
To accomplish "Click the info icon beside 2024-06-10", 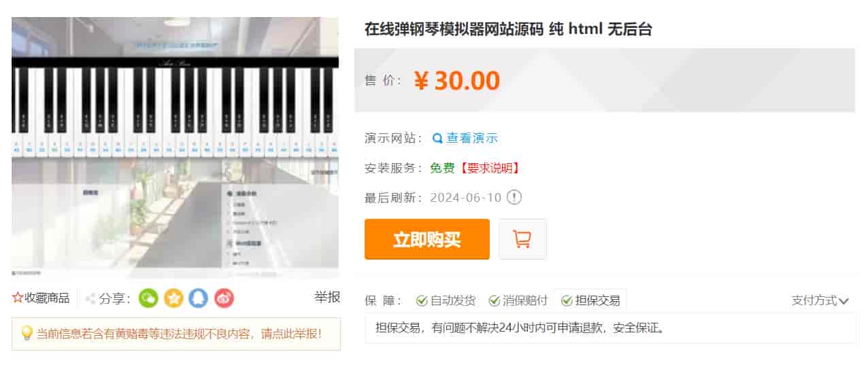I will click(x=515, y=198).
